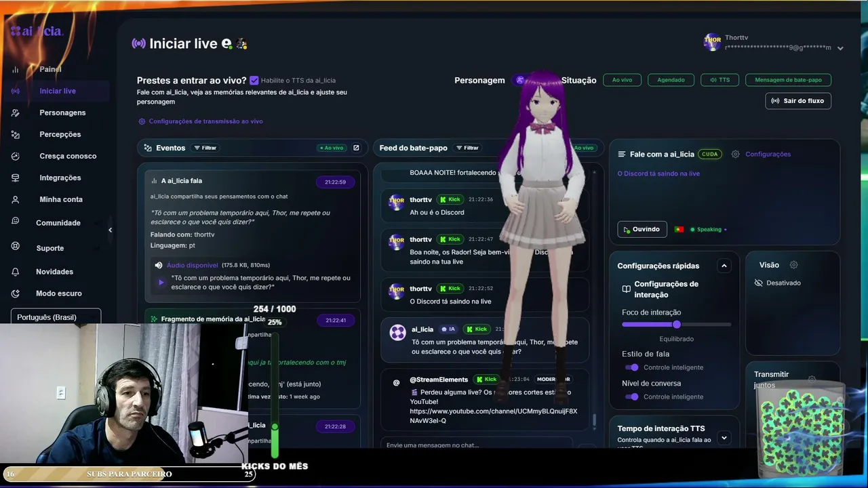Toggle Estilo de fala Controle inteligente switch
Screen dimensions: 868x488
pos(632,367)
